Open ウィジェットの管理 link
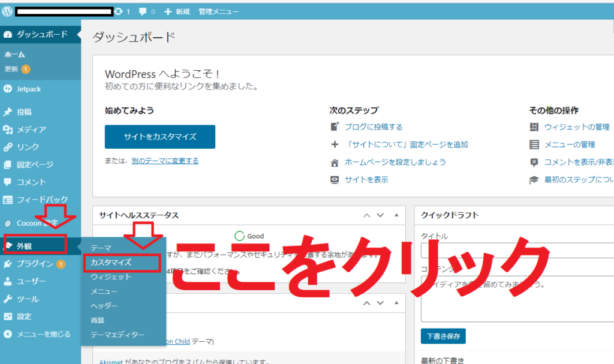Screen dimensions: 614x364 (577, 127)
